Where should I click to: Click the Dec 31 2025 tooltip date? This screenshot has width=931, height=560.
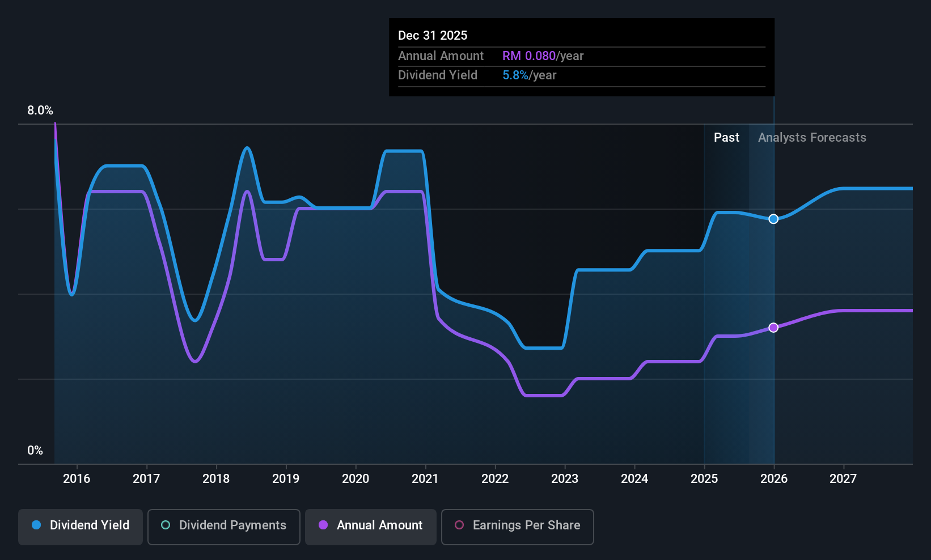[x=433, y=35]
